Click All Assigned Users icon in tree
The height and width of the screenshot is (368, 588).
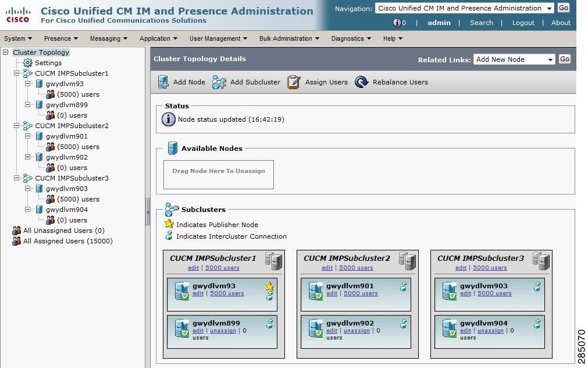(x=16, y=241)
